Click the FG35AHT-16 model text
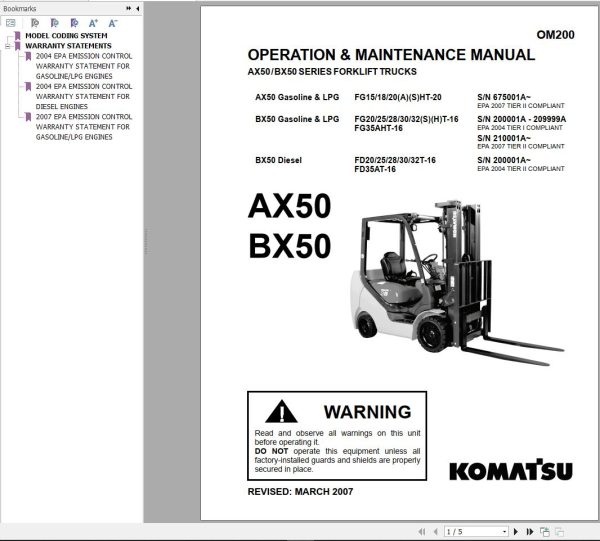The height and width of the screenshot is (541, 600). pos(378,128)
